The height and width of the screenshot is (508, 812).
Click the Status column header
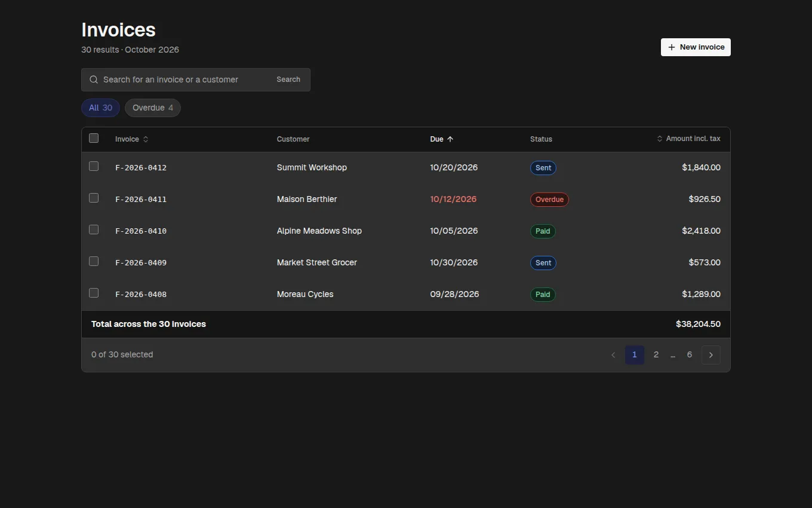[541, 139]
